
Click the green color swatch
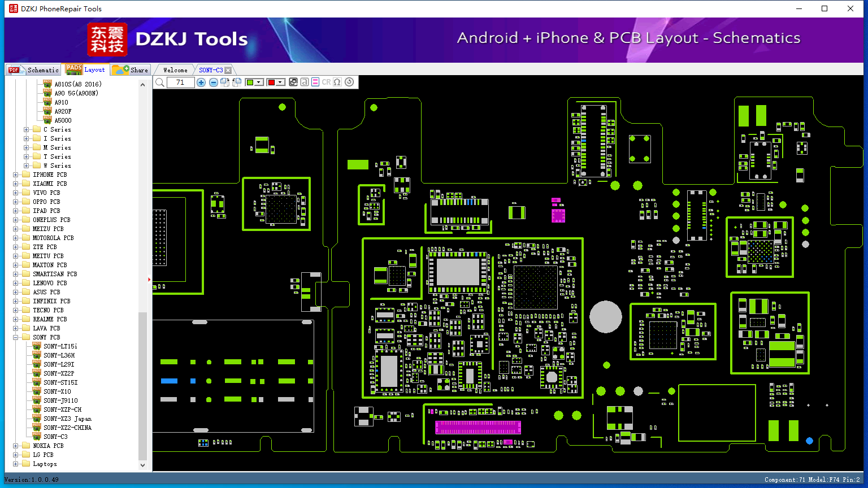pyautogui.click(x=250, y=82)
